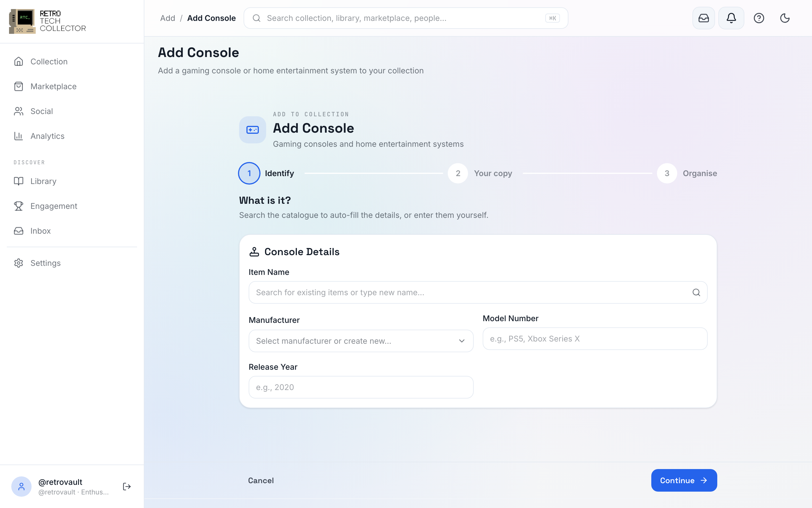
Task: Click the magnifier in Item Name field
Action: (x=696, y=292)
